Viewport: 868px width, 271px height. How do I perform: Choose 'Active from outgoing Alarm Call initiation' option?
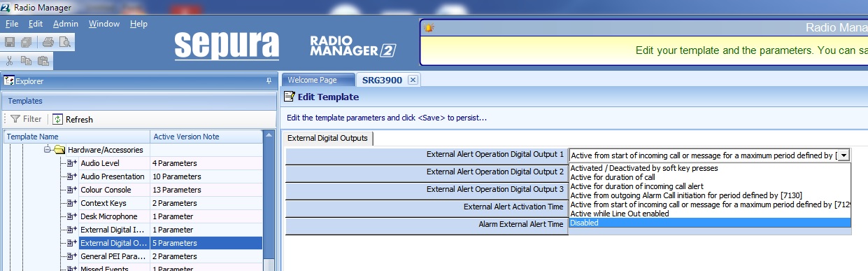click(710, 195)
